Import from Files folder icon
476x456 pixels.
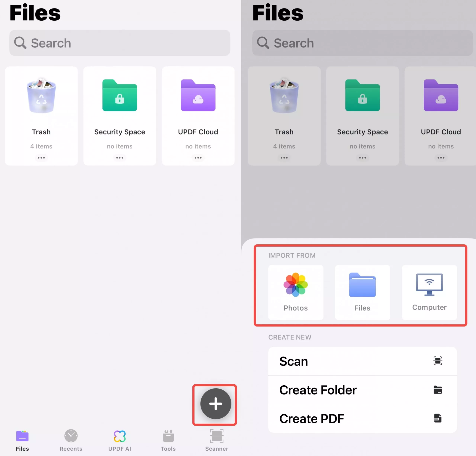click(362, 292)
